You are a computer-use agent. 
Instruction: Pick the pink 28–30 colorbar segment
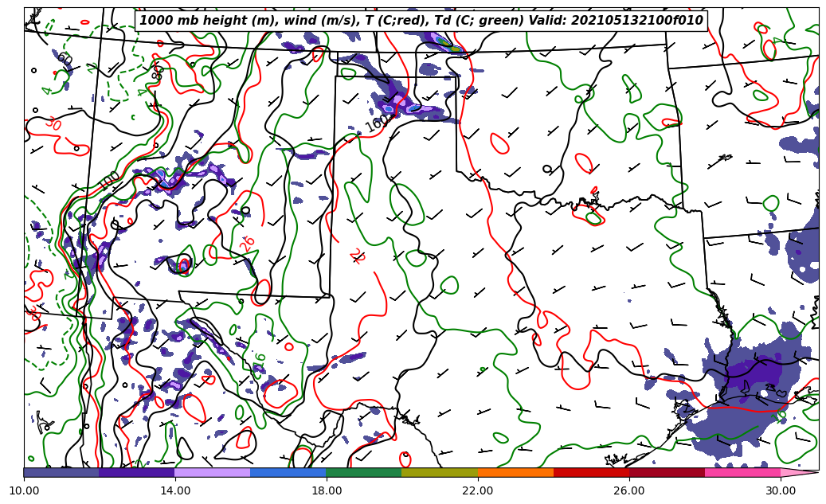click(x=742, y=472)
